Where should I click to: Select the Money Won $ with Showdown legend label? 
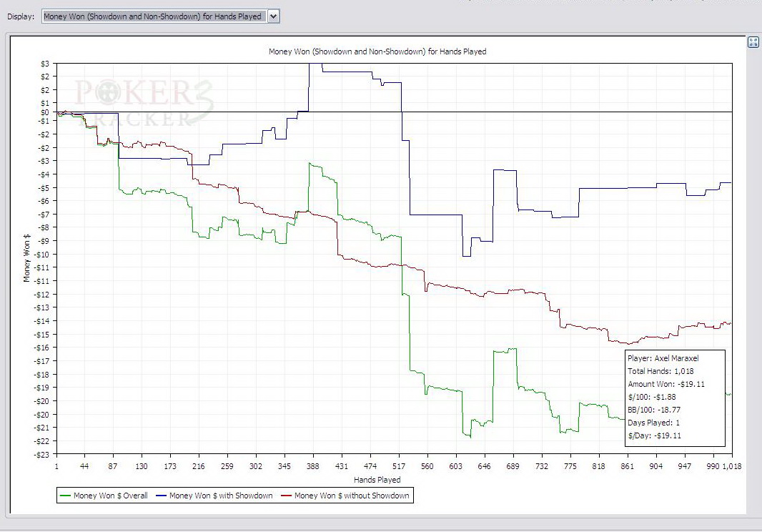[221, 496]
